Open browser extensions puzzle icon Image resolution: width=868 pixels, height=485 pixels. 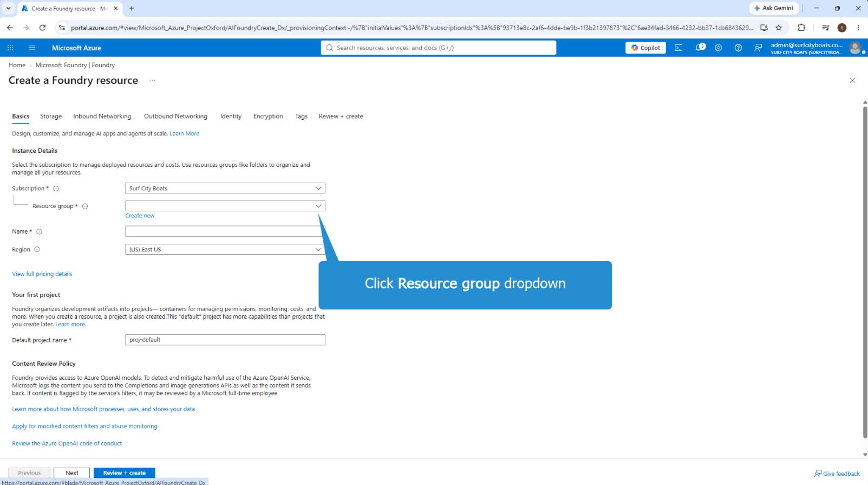point(801,28)
